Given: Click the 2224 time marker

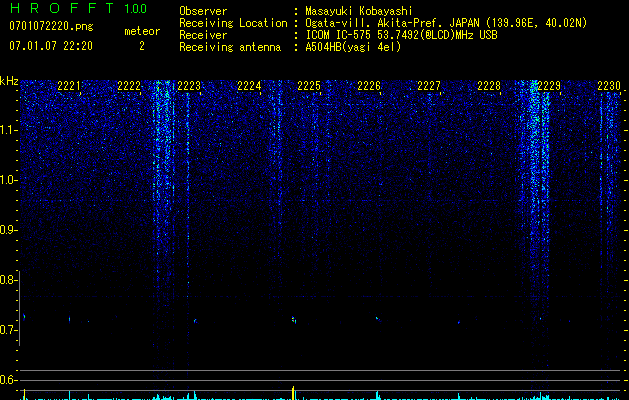Looking at the screenshot, I should point(249,85).
